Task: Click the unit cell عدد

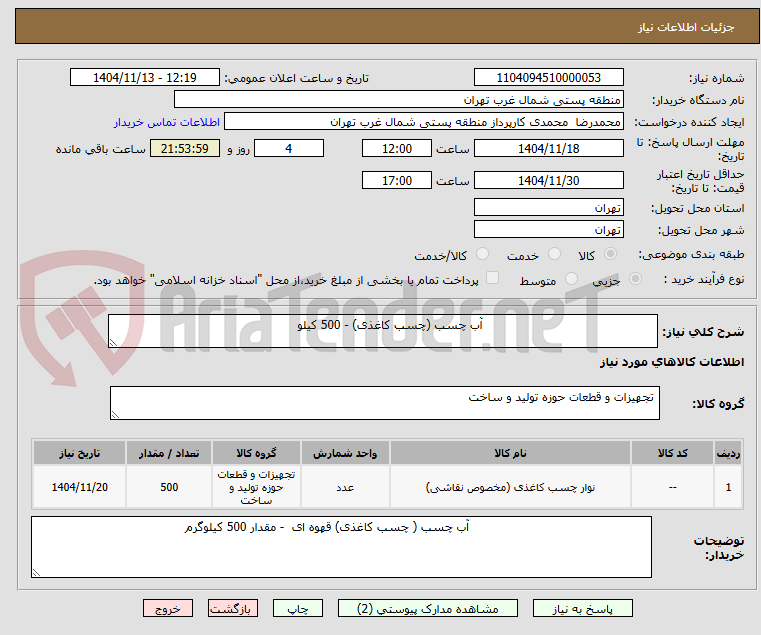Action: point(345,487)
